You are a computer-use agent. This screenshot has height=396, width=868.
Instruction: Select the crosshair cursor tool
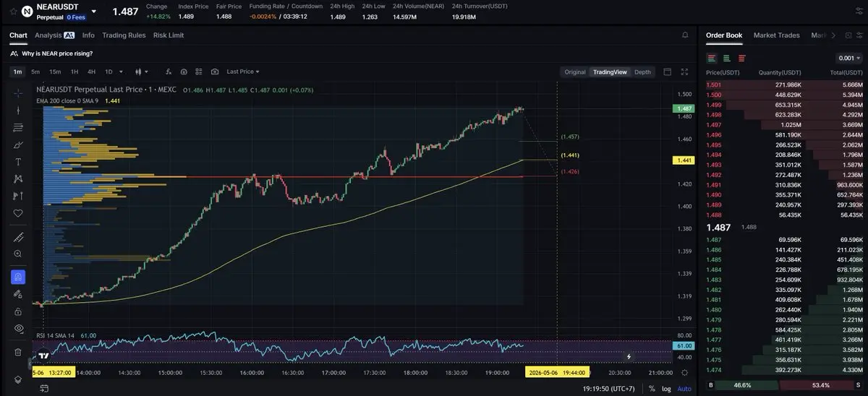point(18,93)
